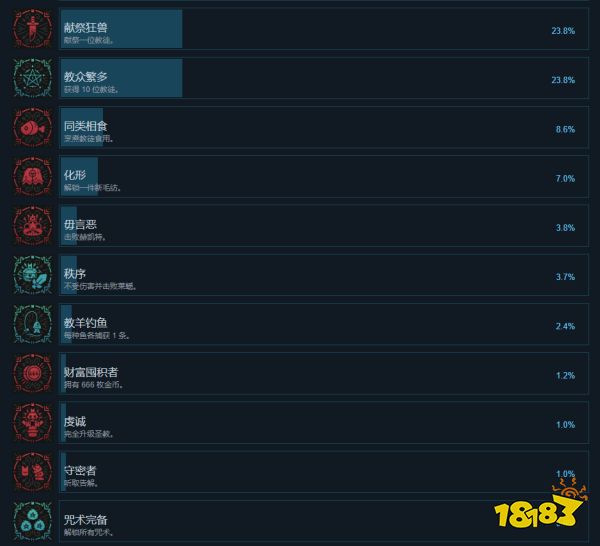600x546 pixels.
Task: Select the 秩序 achievement icon
Action: (x=33, y=275)
